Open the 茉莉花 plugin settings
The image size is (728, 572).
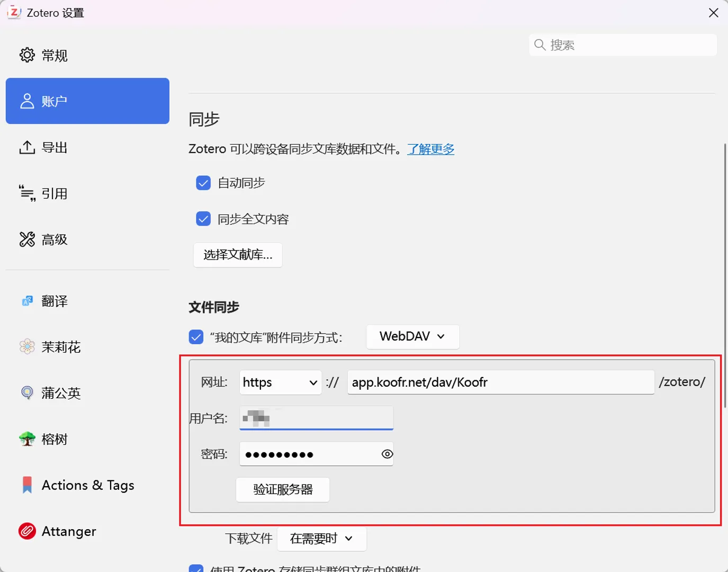click(x=87, y=347)
